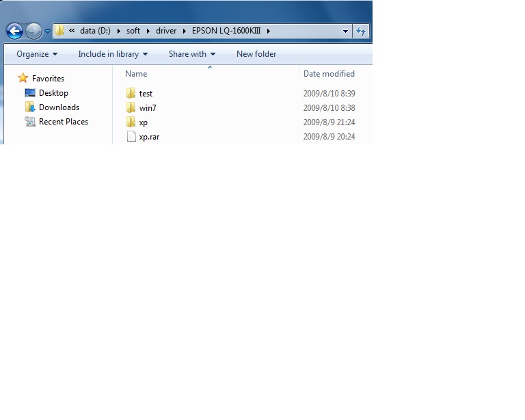The width and height of the screenshot is (525, 420).
Task: Click the win7 folder icon
Action: [x=131, y=107]
